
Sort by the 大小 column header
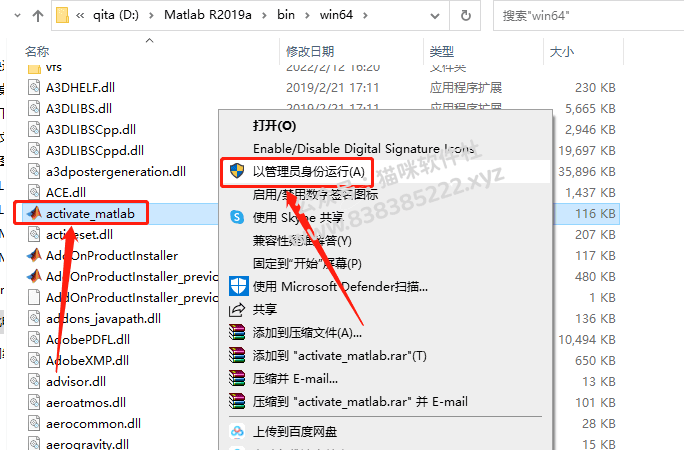click(x=562, y=51)
